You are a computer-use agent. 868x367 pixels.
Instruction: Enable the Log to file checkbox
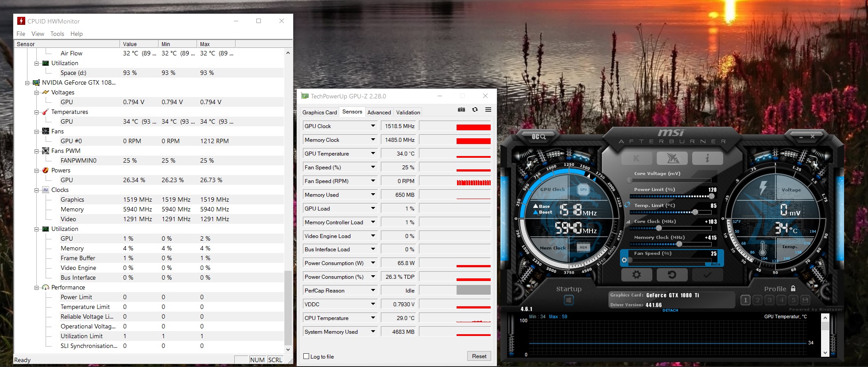(306, 356)
